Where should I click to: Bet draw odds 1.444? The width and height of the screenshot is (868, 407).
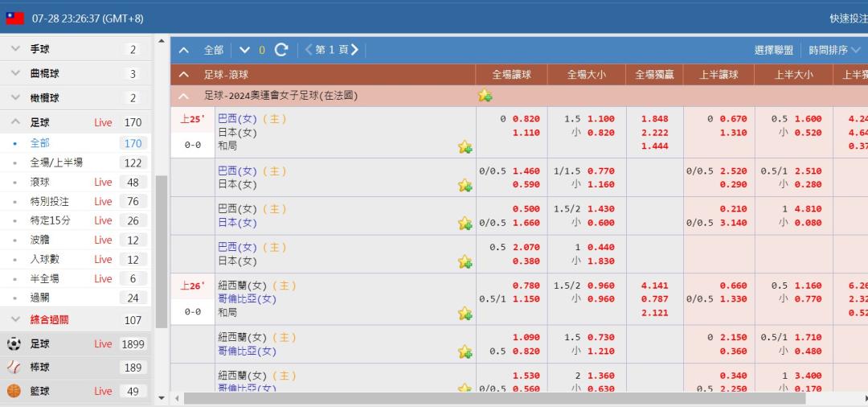coord(655,146)
